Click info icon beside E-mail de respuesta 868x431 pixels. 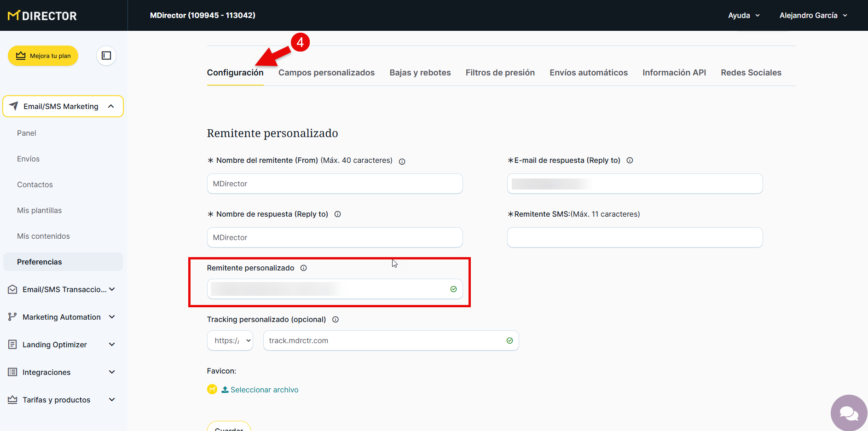[630, 161]
